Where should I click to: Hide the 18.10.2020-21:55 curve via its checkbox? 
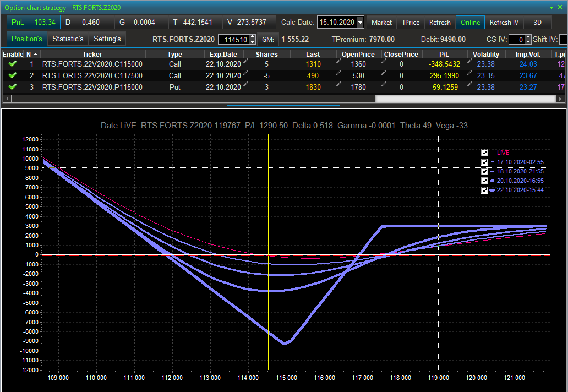click(485, 172)
